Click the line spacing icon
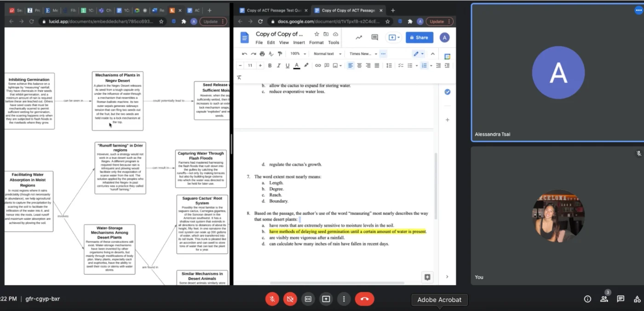The height and width of the screenshot is (311, 644). pyautogui.click(x=389, y=66)
